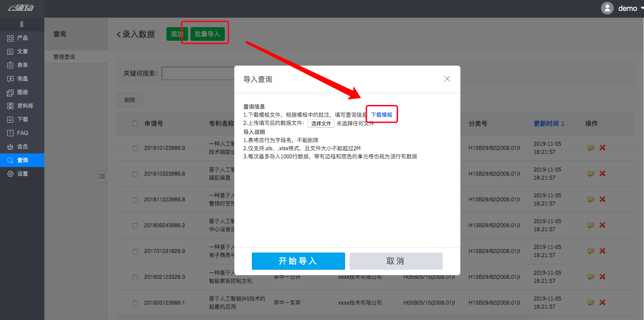Select the 文章 sidebar icon

(x=21, y=51)
